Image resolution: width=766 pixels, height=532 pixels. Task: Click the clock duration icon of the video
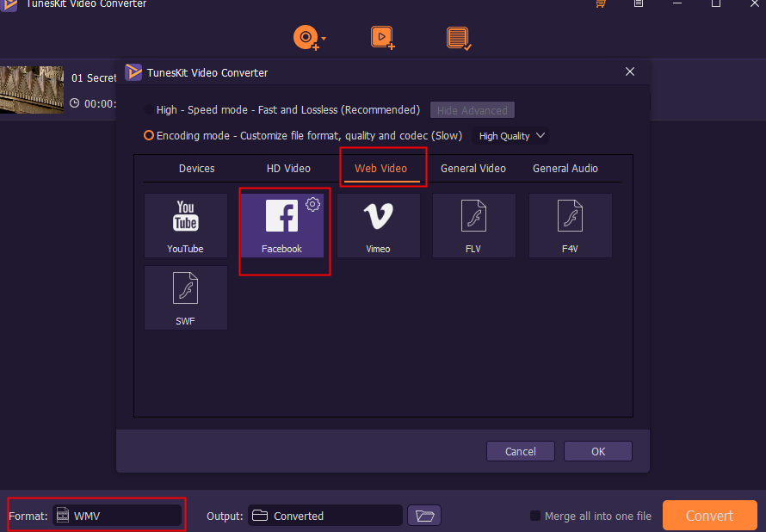74,103
